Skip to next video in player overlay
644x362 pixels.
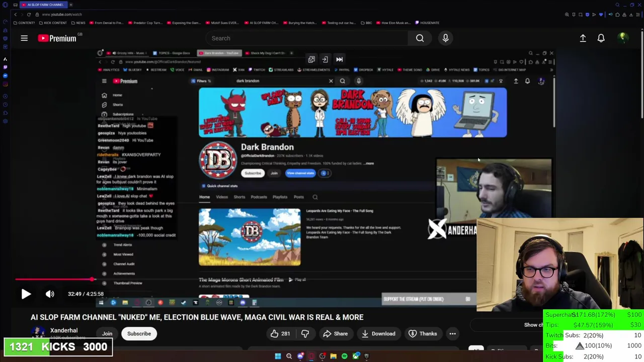pyautogui.click(x=339, y=59)
